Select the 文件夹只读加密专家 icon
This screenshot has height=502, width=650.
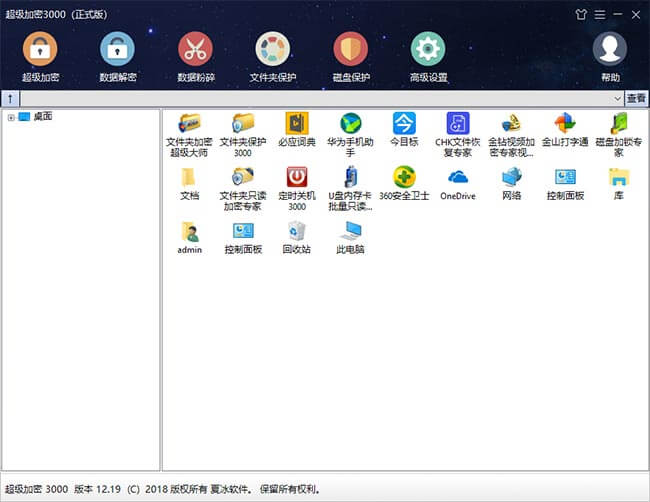pos(243,189)
